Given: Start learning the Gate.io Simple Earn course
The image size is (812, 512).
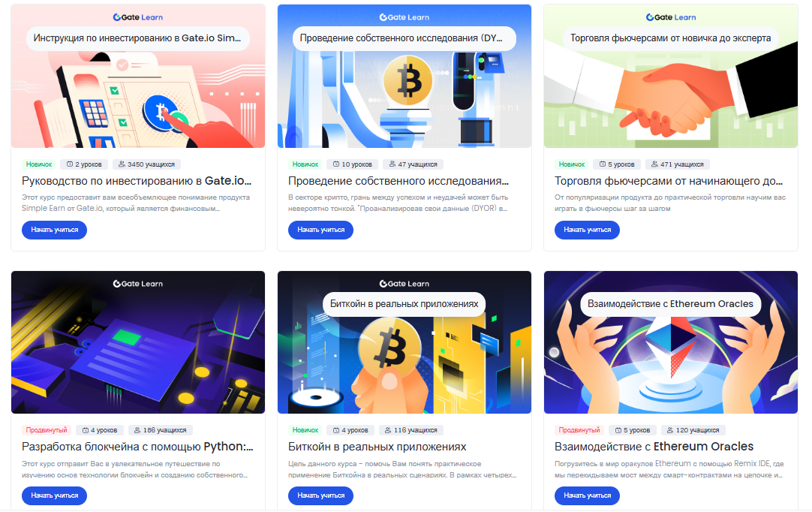Looking at the screenshot, I should 54,230.
